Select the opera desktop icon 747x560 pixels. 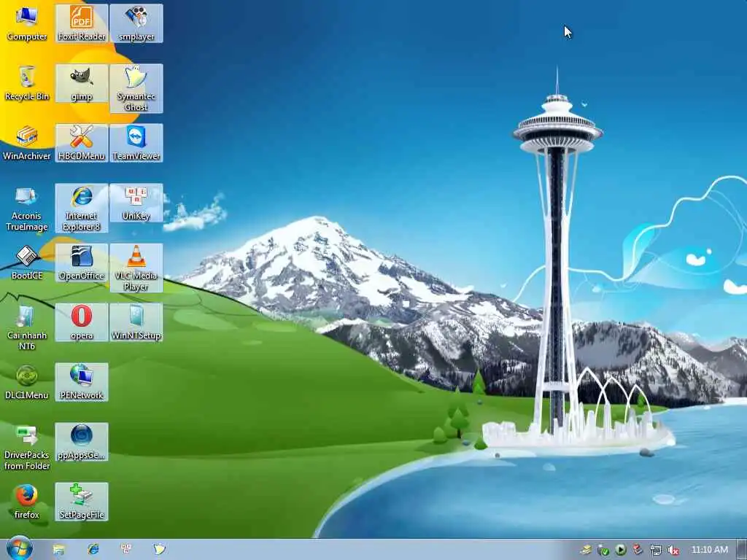[82, 322]
